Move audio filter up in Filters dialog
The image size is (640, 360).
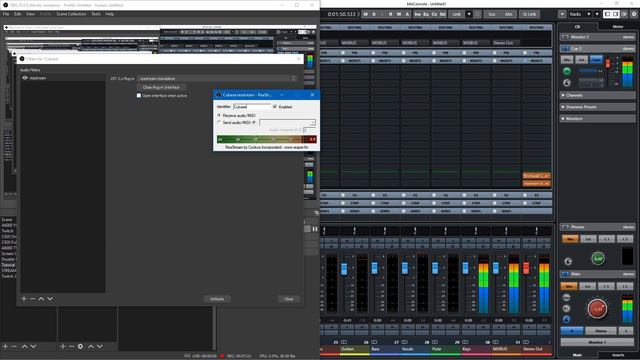coord(41,299)
